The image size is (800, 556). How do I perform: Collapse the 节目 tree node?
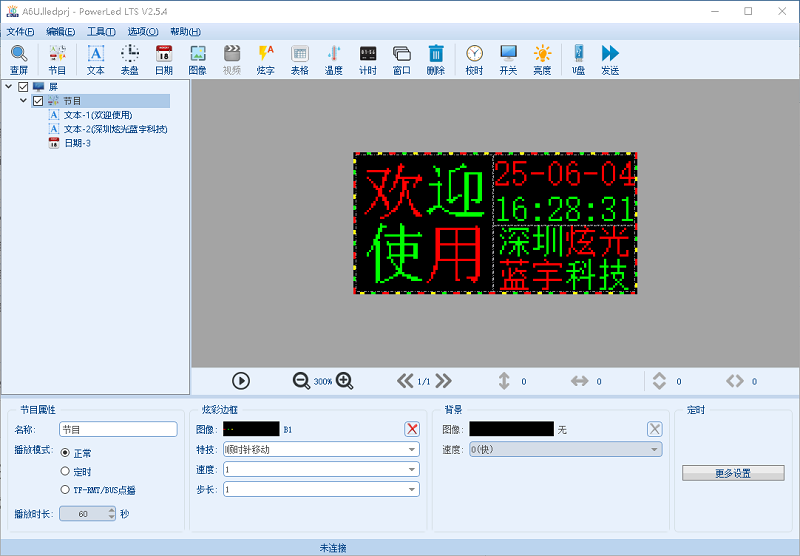24,101
